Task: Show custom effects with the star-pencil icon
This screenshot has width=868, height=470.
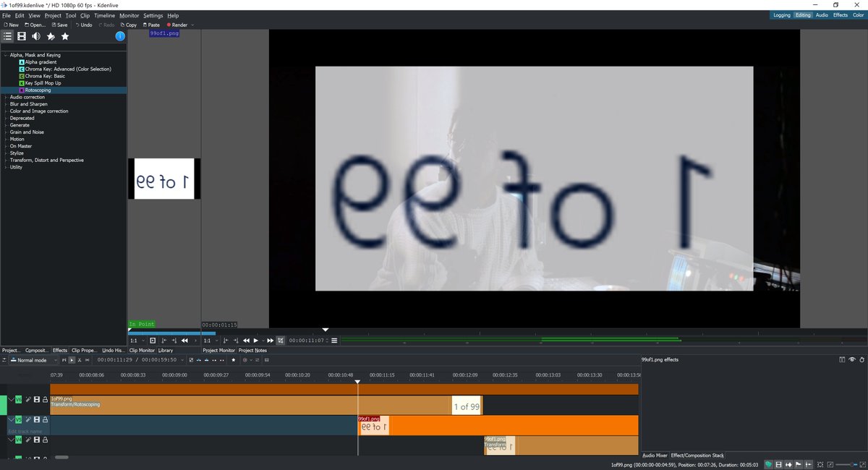Action: click(51, 36)
